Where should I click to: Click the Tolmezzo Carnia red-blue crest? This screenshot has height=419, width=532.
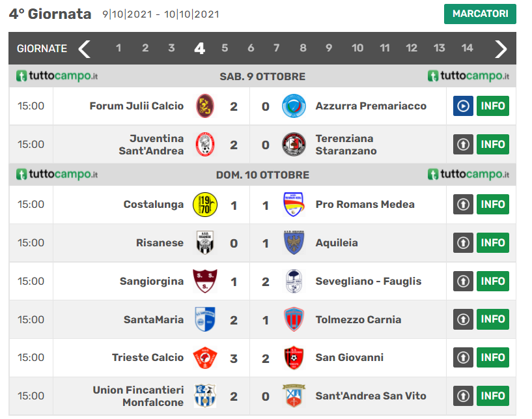[294, 319]
